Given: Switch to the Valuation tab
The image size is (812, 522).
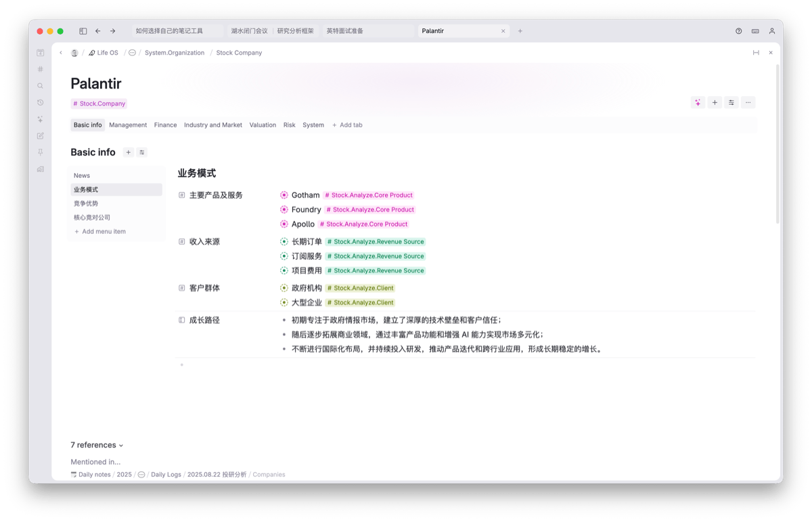Looking at the screenshot, I should tap(263, 125).
